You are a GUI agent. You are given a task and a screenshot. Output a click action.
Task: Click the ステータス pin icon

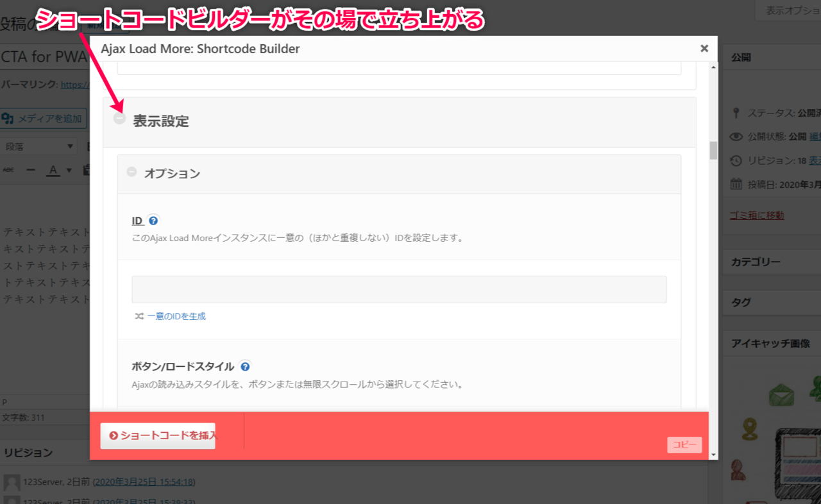click(736, 113)
